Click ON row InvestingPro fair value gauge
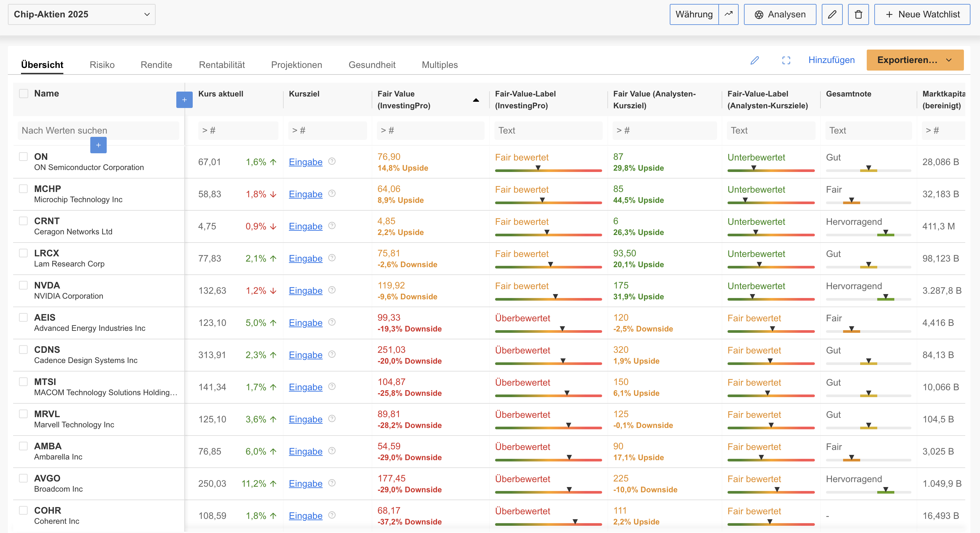 (548, 169)
